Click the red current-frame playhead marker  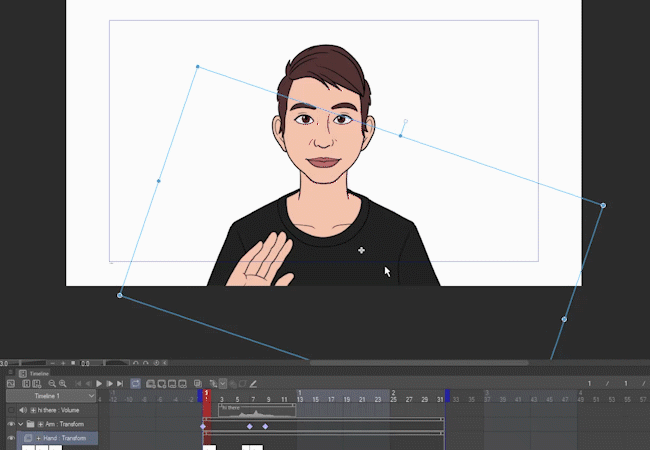tap(207, 396)
